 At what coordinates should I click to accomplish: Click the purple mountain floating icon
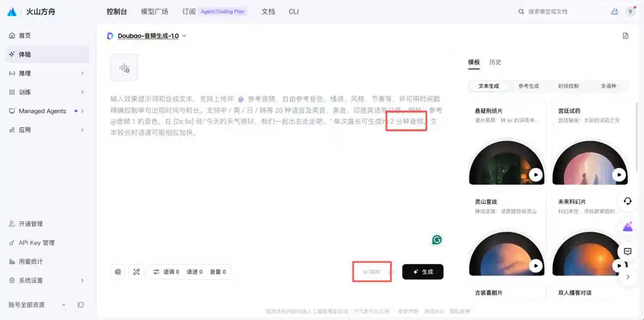click(x=627, y=226)
